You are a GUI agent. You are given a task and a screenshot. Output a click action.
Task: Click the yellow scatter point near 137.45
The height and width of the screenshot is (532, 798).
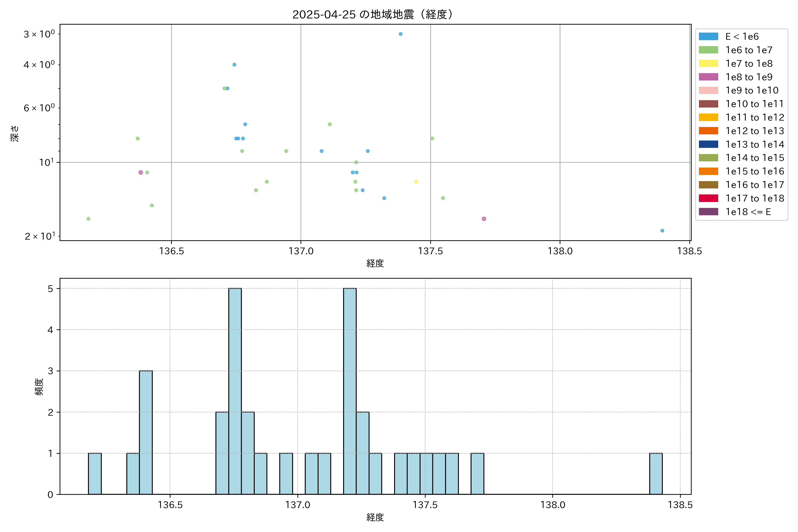416,182
